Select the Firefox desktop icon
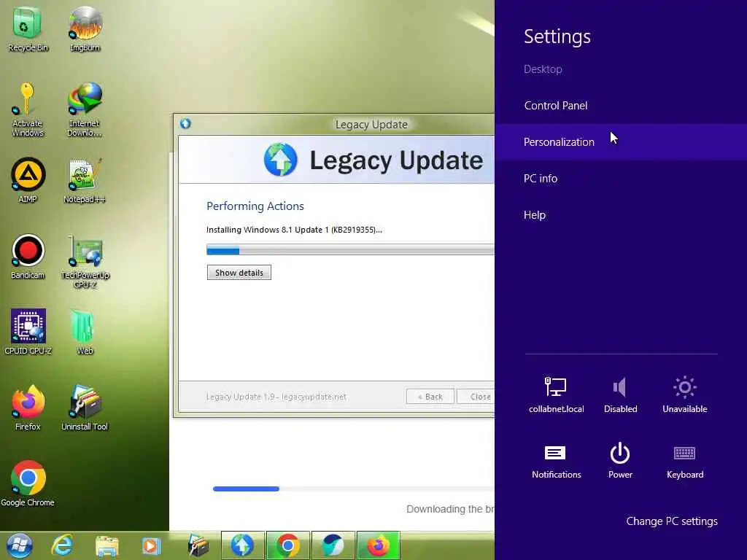The image size is (747, 560). coord(28,408)
